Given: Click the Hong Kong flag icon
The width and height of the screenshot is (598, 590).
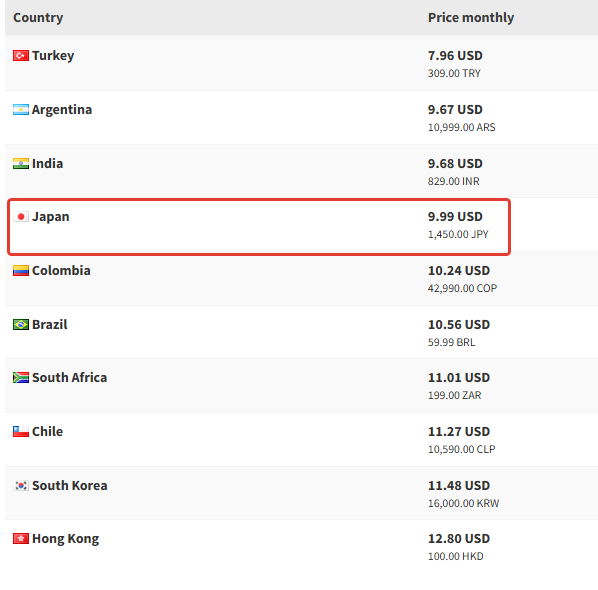Looking at the screenshot, I should [x=21, y=539].
